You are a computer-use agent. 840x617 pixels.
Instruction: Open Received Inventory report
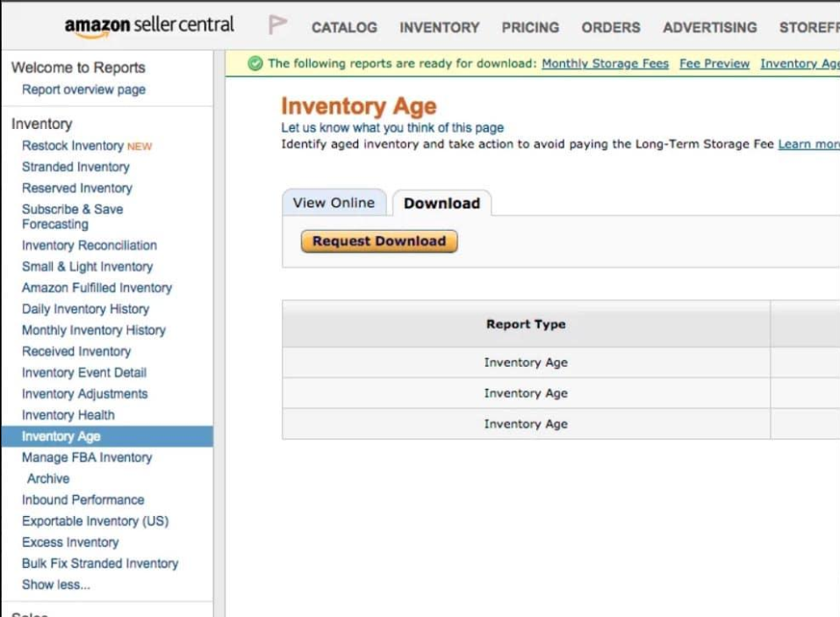(76, 351)
